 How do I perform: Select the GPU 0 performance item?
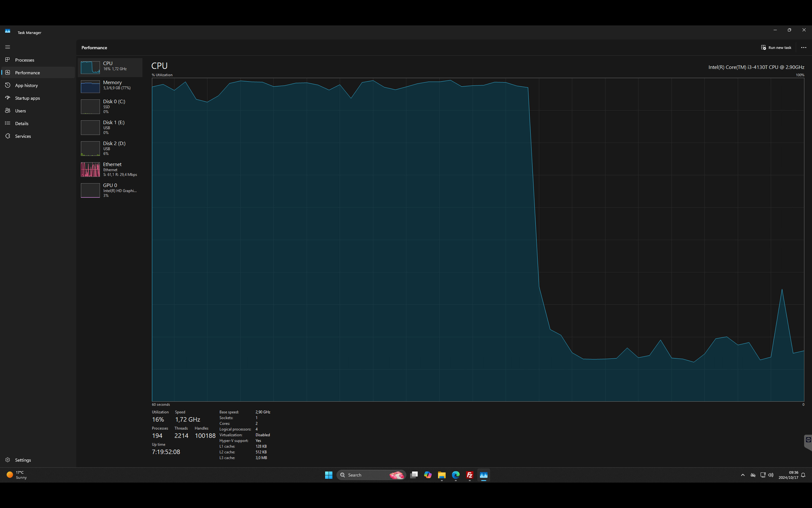[110, 190]
